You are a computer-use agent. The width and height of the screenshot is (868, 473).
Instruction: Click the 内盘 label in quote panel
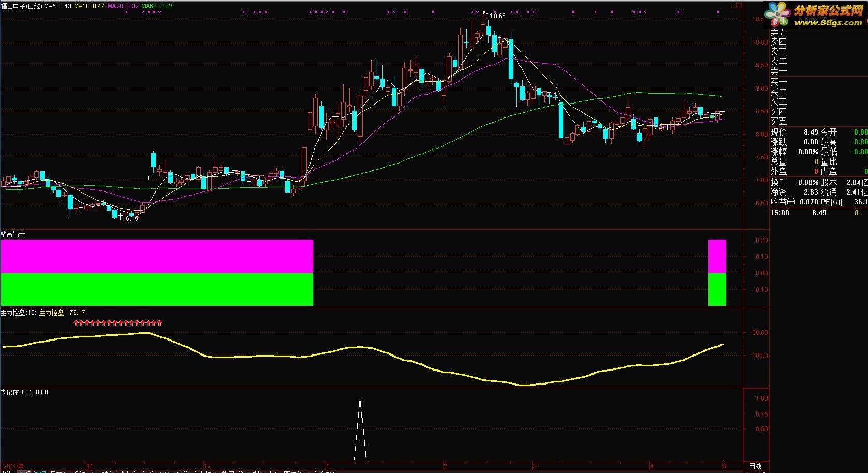pyautogui.click(x=829, y=171)
